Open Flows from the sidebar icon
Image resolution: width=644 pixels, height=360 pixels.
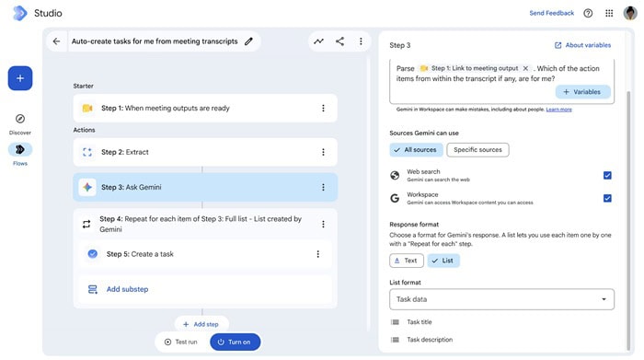[20, 149]
